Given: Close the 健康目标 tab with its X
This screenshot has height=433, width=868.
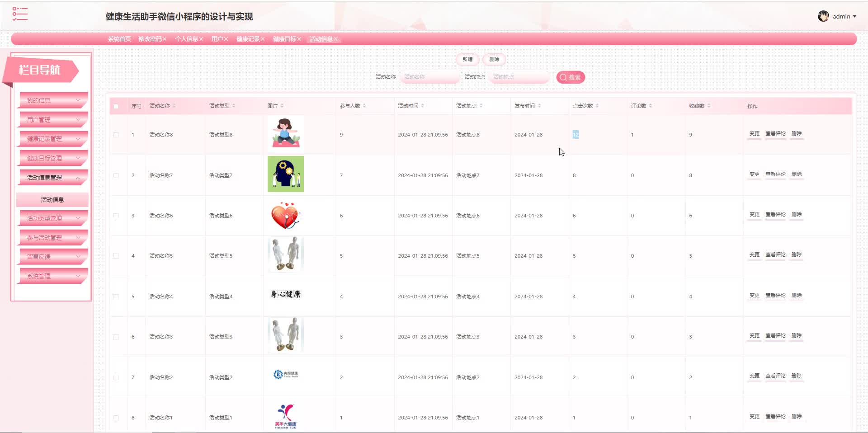Looking at the screenshot, I should tap(299, 39).
